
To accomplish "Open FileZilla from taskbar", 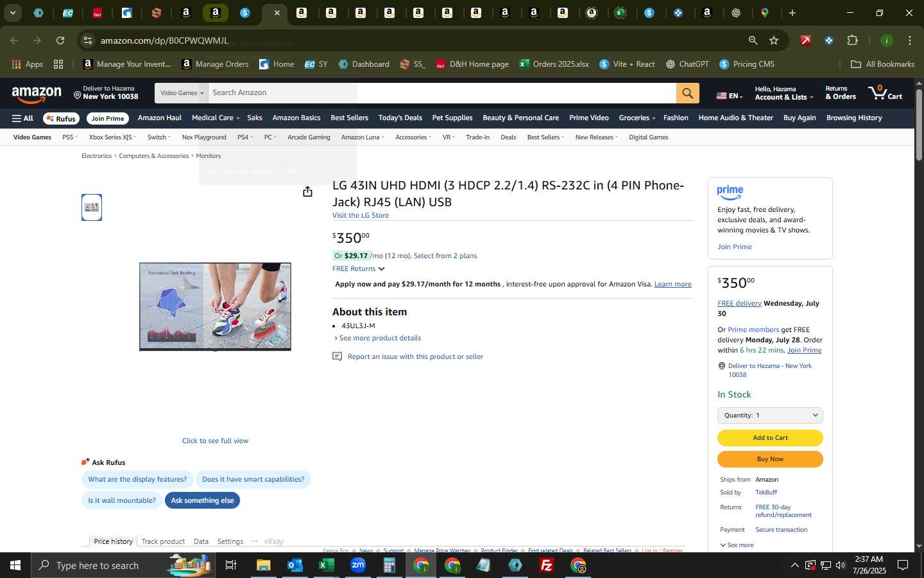I will tap(547, 565).
